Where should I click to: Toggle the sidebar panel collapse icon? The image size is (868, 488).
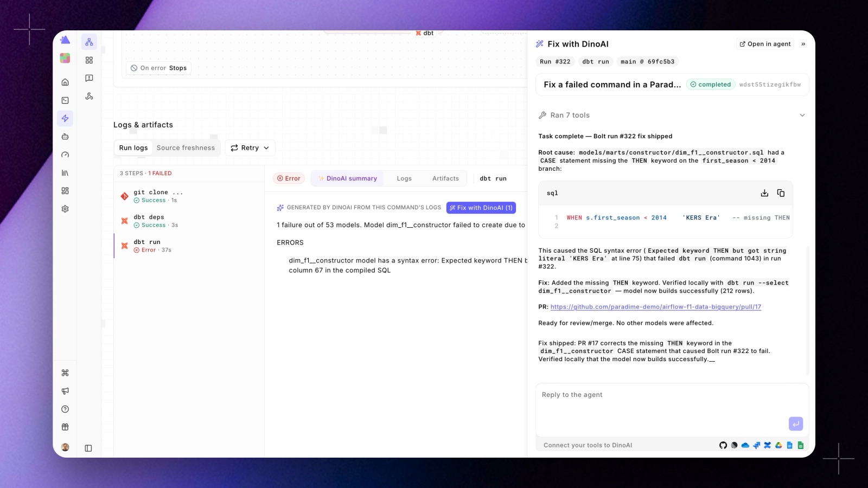coord(88,448)
